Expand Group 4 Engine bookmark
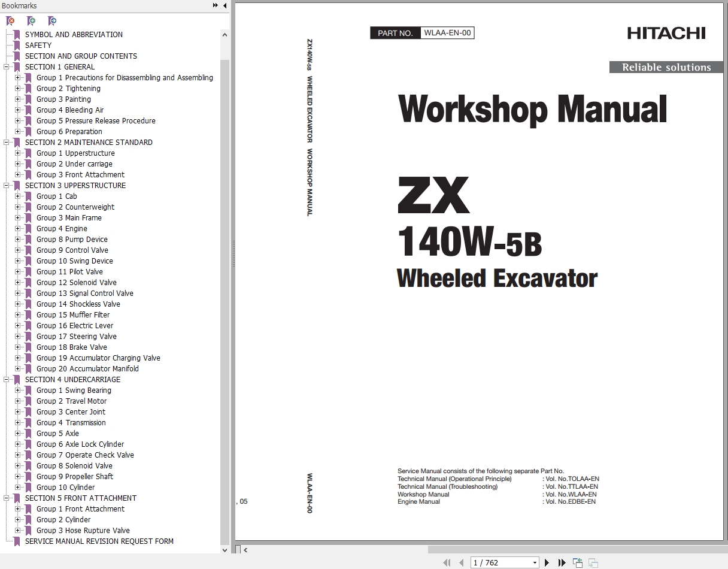The height and width of the screenshot is (569, 728). point(17,229)
